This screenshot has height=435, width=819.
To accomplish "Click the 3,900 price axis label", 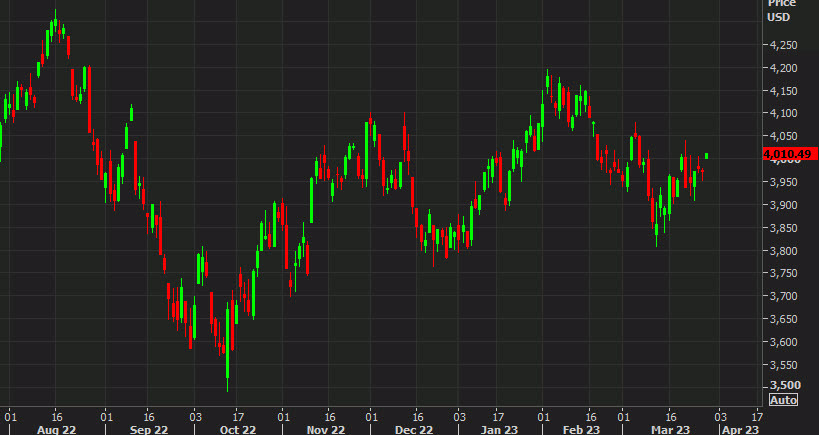I will coord(783,205).
